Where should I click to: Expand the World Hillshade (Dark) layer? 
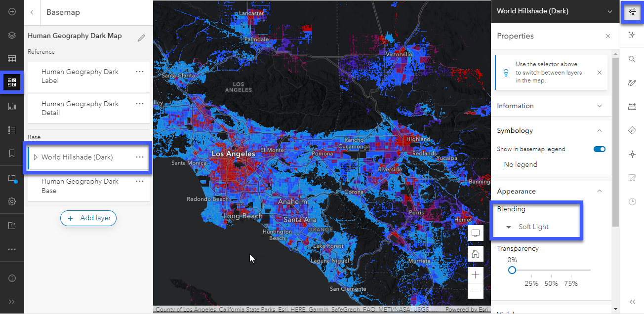[x=36, y=157]
